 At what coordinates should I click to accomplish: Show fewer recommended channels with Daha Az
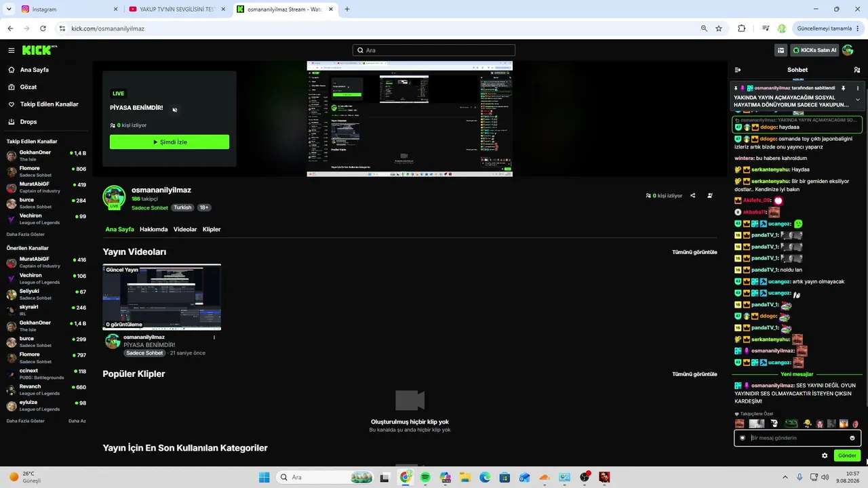(77, 421)
